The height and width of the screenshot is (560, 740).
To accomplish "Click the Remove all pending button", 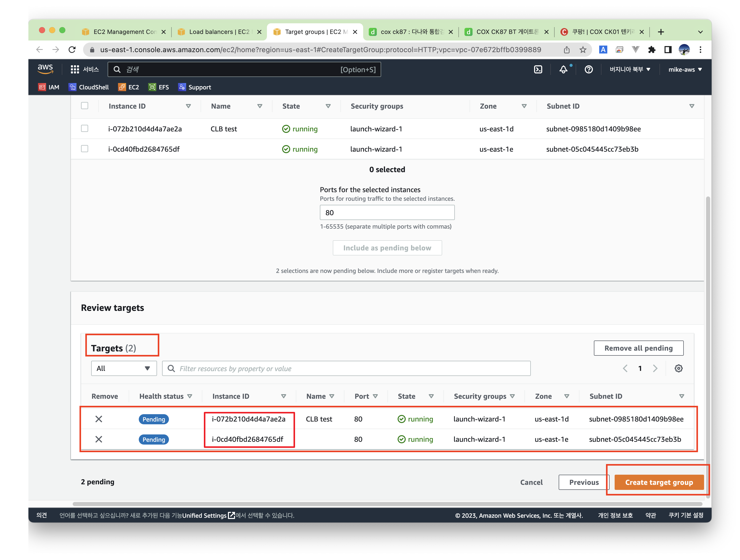I will coord(638,348).
